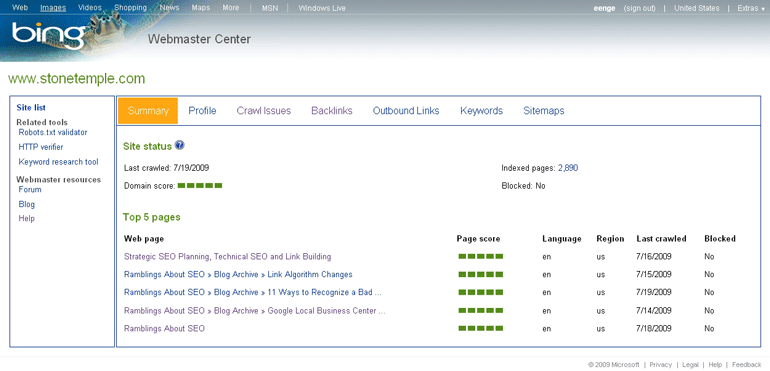
Task: Click Last crawled: 7/19/2009 text
Action: pos(166,168)
